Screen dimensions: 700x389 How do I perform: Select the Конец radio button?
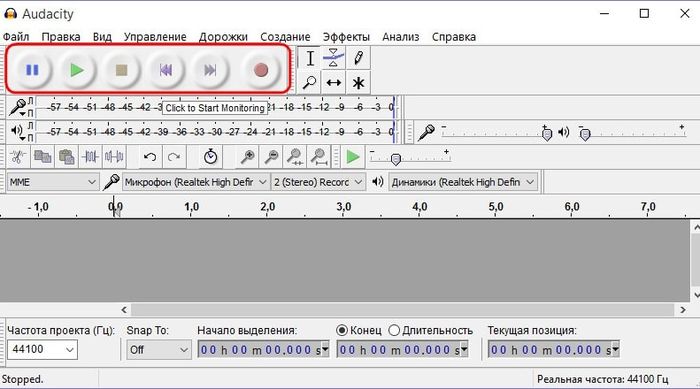click(342, 330)
